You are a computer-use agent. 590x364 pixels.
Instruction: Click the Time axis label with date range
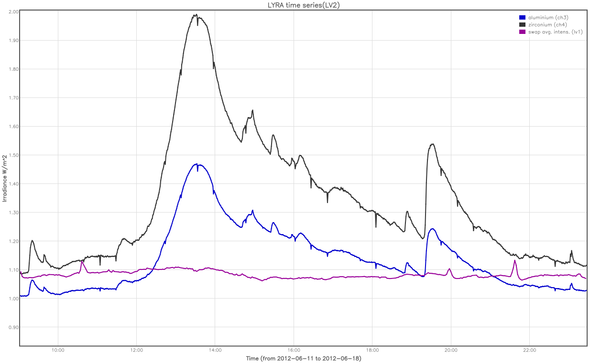point(303,358)
